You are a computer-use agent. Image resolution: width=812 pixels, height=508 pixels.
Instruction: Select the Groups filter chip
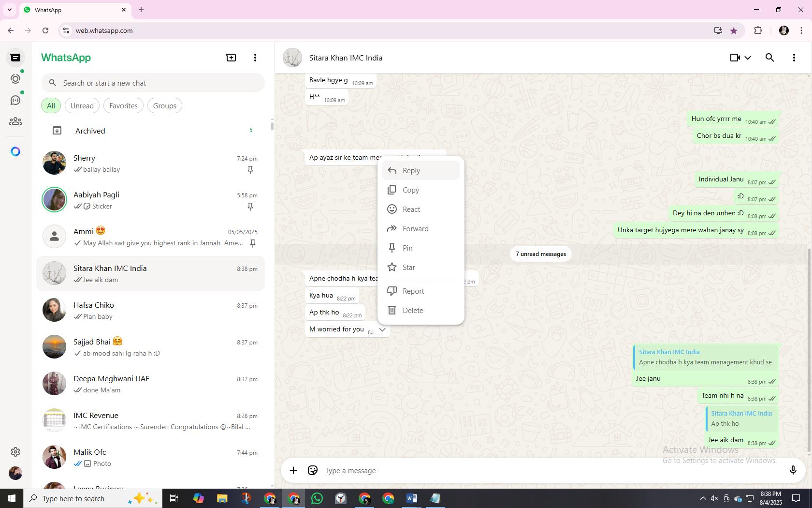click(x=165, y=106)
